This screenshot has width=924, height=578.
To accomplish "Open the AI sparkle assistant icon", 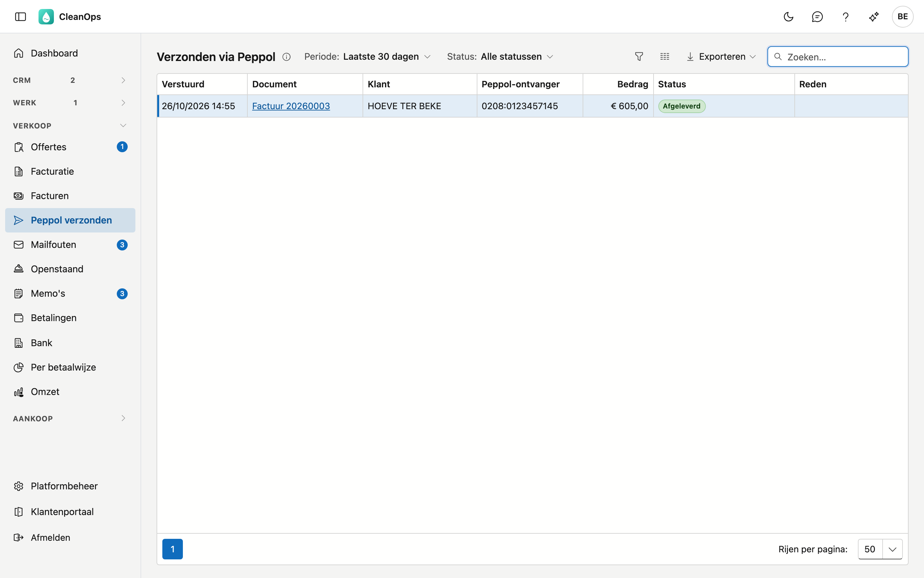I will tap(874, 16).
